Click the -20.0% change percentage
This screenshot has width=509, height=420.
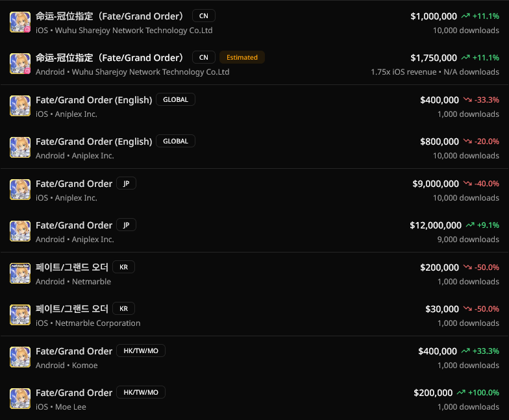click(487, 142)
